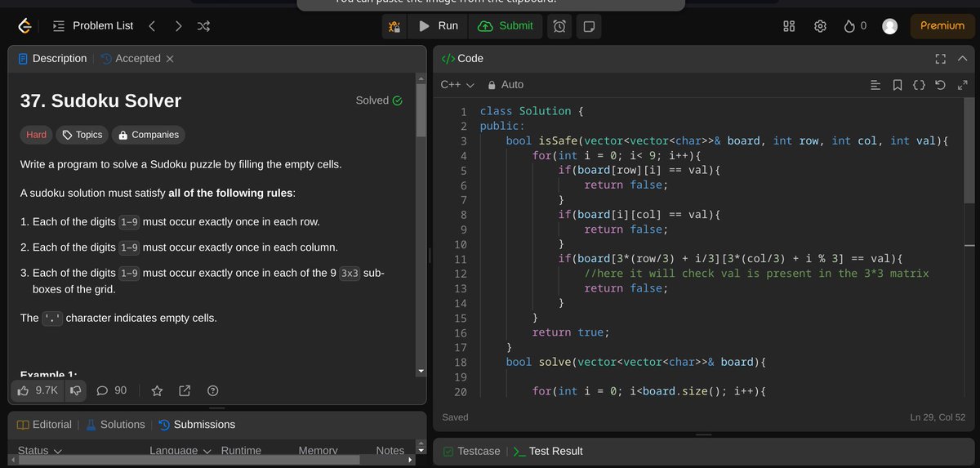The image size is (980, 468).
Task: Filter by Language column dropdown
Action: [x=180, y=451]
